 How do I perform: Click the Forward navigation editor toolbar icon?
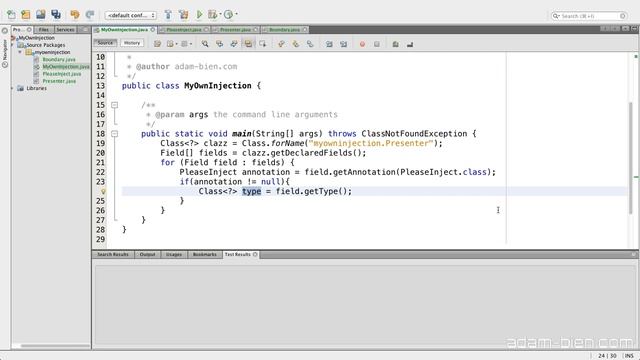184,44
